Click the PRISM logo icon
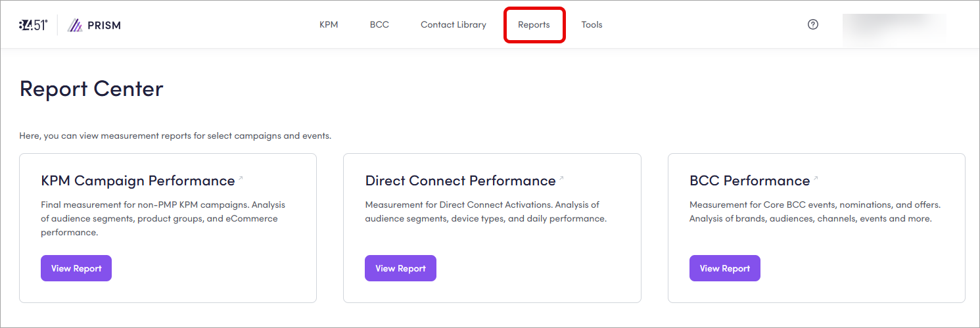 pyautogui.click(x=76, y=25)
